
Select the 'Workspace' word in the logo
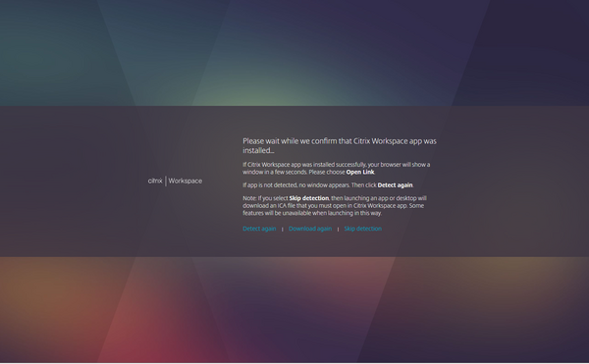(x=186, y=181)
